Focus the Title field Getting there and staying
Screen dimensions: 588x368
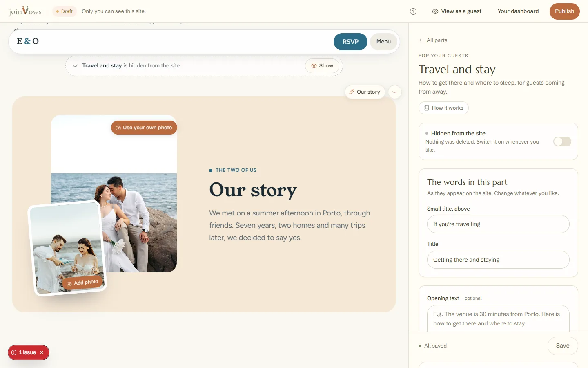click(498, 260)
